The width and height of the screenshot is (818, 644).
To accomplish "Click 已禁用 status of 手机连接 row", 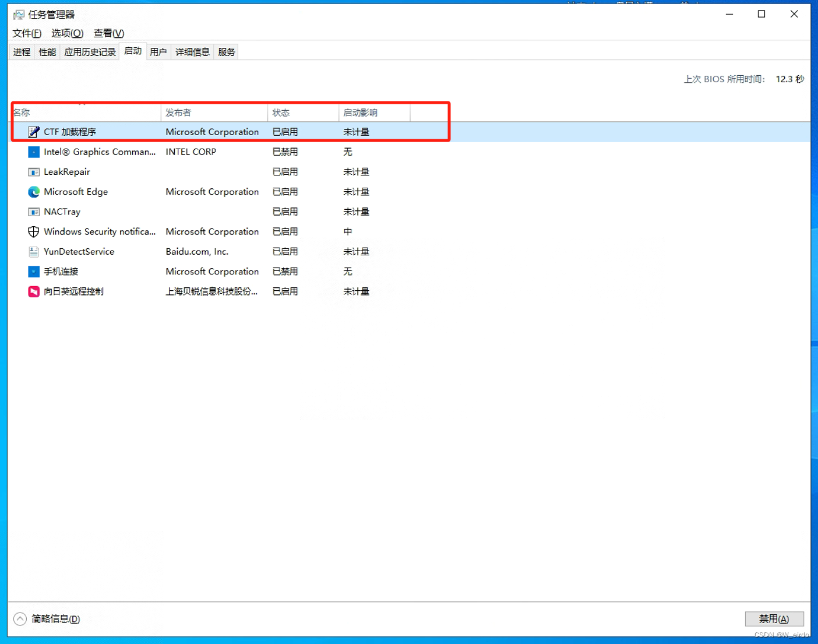I will click(285, 272).
